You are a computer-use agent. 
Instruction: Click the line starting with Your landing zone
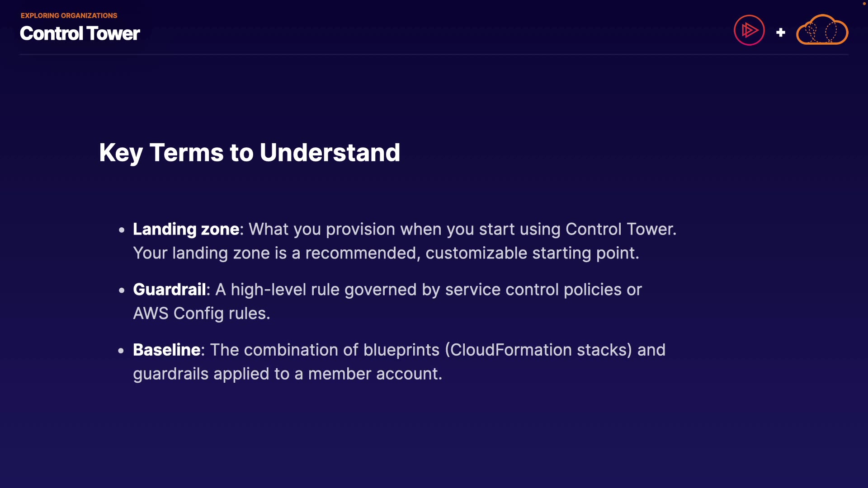tap(386, 253)
